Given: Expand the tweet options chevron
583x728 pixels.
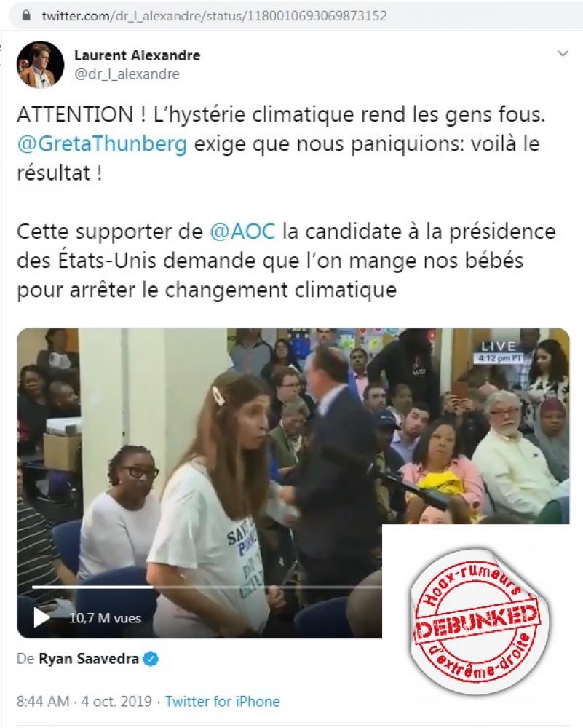Looking at the screenshot, I should 563,53.
